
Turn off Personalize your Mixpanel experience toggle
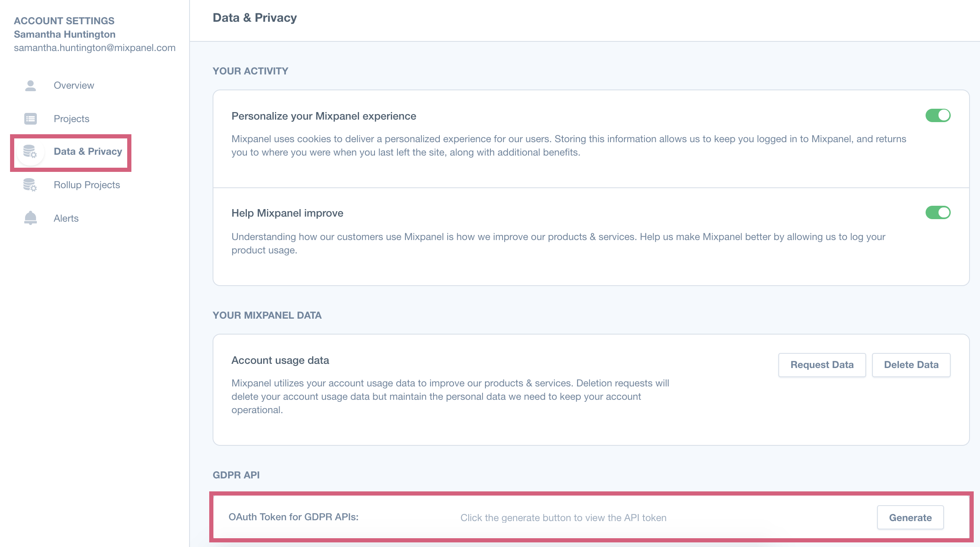click(x=938, y=115)
